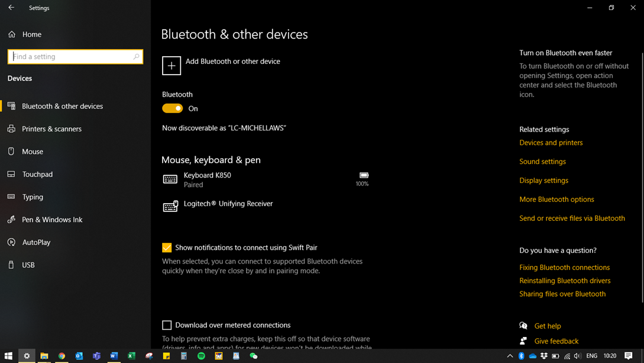Select the Logitech Unifying Receiver icon
This screenshot has width=644, height=363.
click(170, 206)
